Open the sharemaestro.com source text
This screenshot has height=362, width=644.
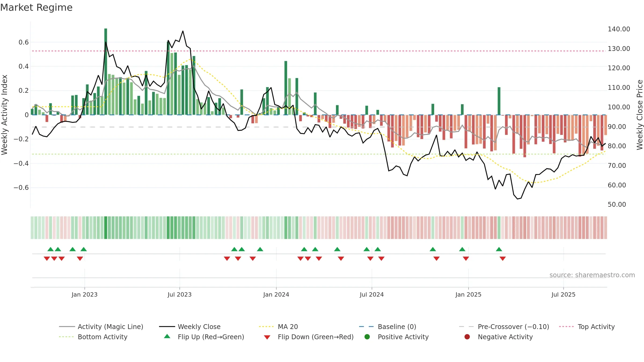pyautogui.click(x=592, y=275)
